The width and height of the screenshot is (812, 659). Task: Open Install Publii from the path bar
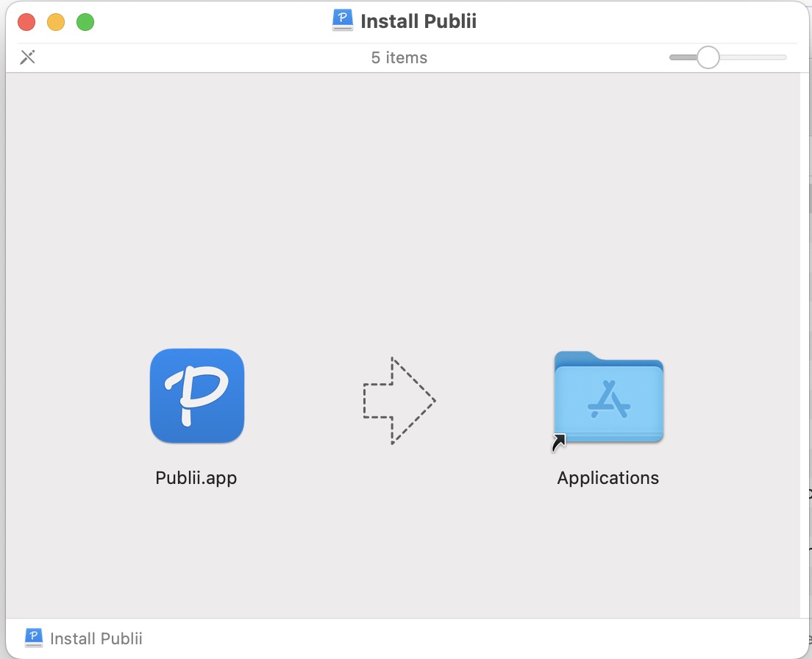pyautogui.click(x=96, y=638)
